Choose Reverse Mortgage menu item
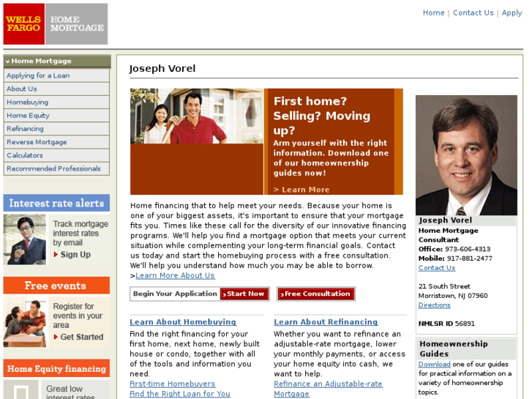This screenshot has height=399, width=532. pos(56,141)
